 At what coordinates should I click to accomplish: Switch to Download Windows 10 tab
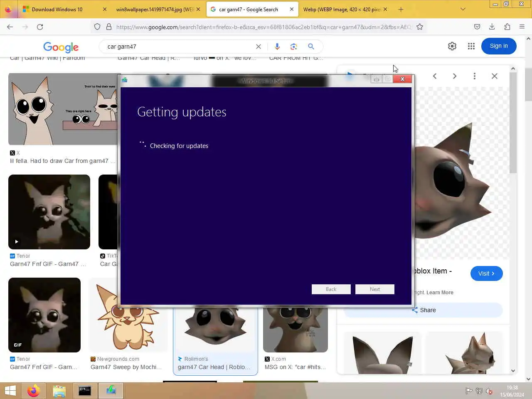click(x=57, y=9)
